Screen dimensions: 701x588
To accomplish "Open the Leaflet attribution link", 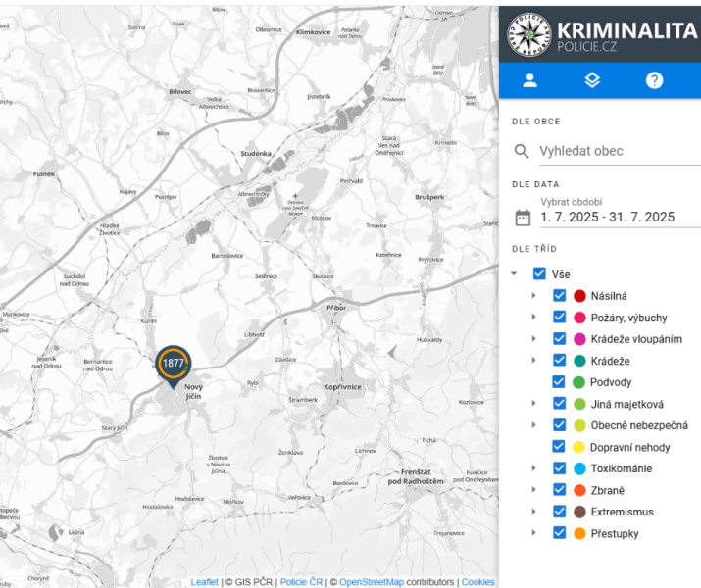I will 204,582.
